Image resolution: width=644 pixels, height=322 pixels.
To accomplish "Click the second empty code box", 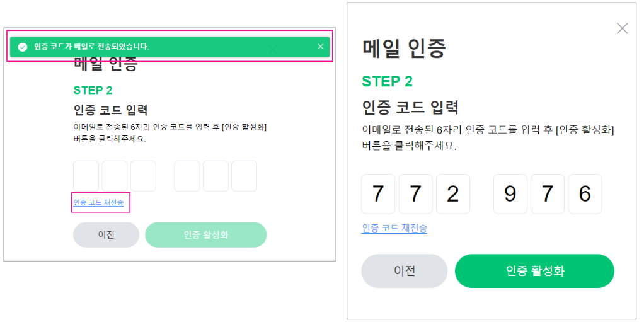I will click(x=115, y=176).
